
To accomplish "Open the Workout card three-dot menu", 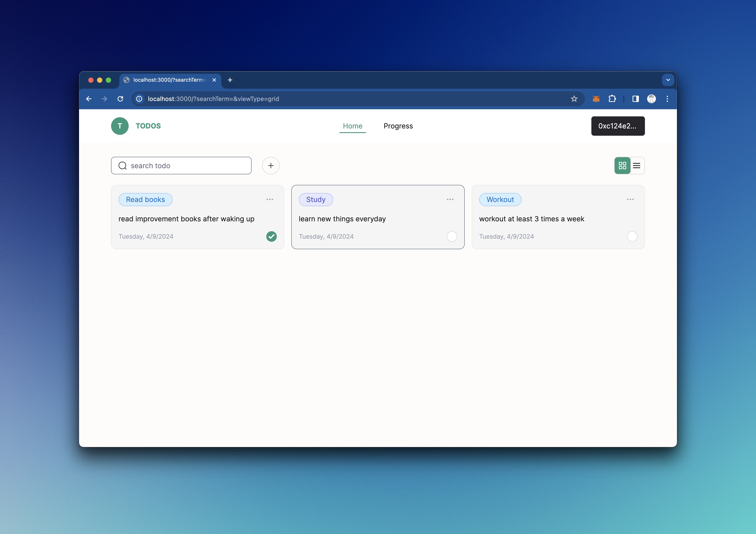I will pyautogui.click(x=630, y=200).
